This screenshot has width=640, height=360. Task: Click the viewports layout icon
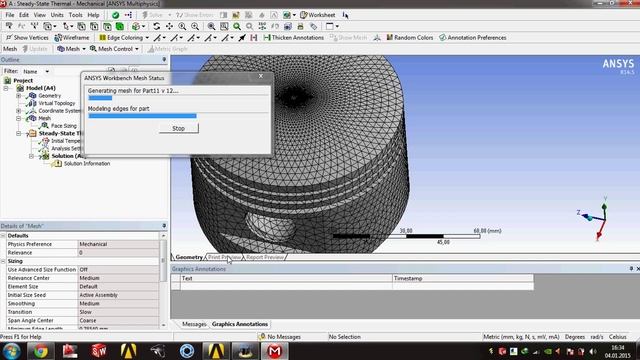tap(330, 27)
